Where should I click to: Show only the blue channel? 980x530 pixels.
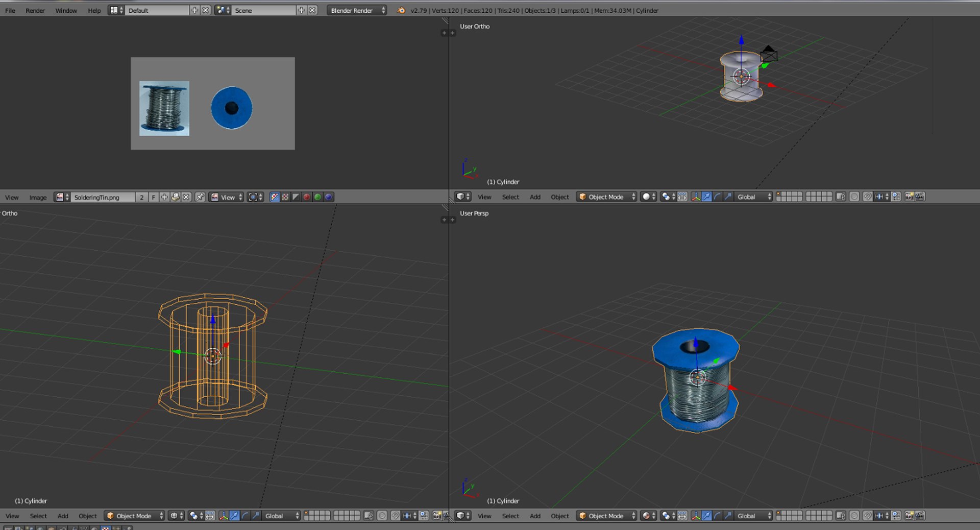coord(329,197)
